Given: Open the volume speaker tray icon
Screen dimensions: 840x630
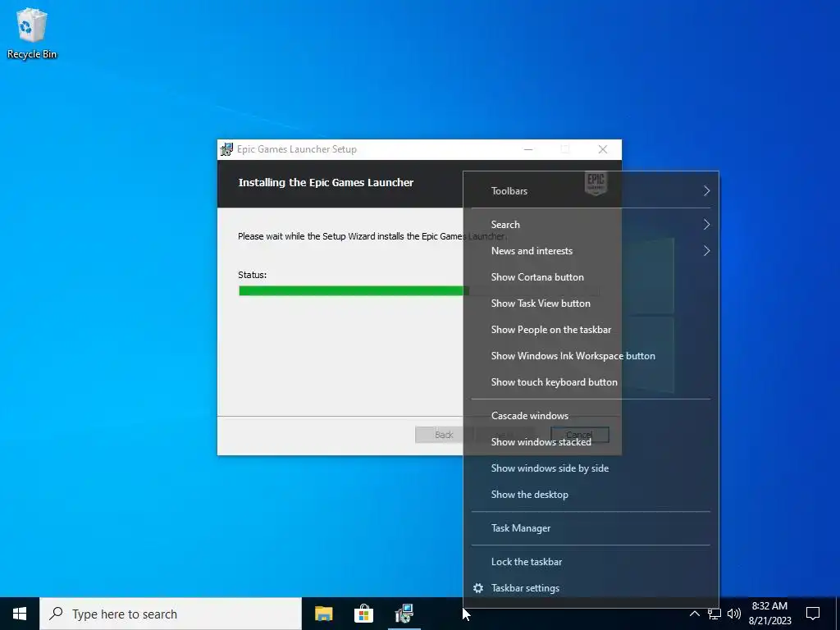Looking at the screenshot, I should [734, 614].
